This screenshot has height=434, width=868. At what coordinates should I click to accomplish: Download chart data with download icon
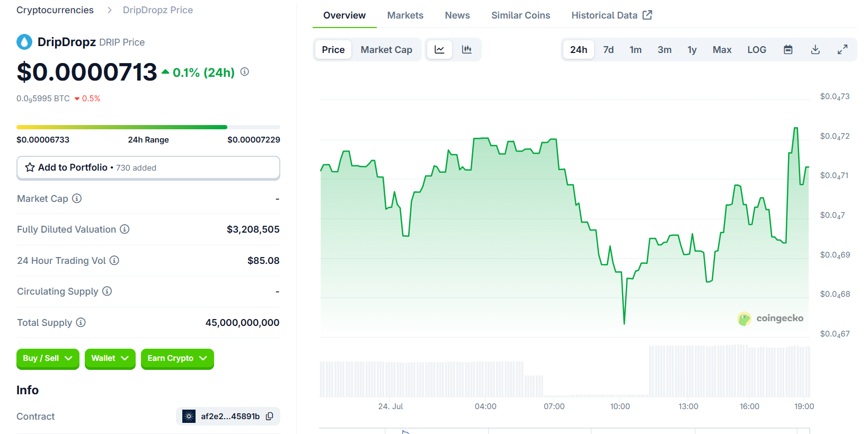tap(816, 49)
